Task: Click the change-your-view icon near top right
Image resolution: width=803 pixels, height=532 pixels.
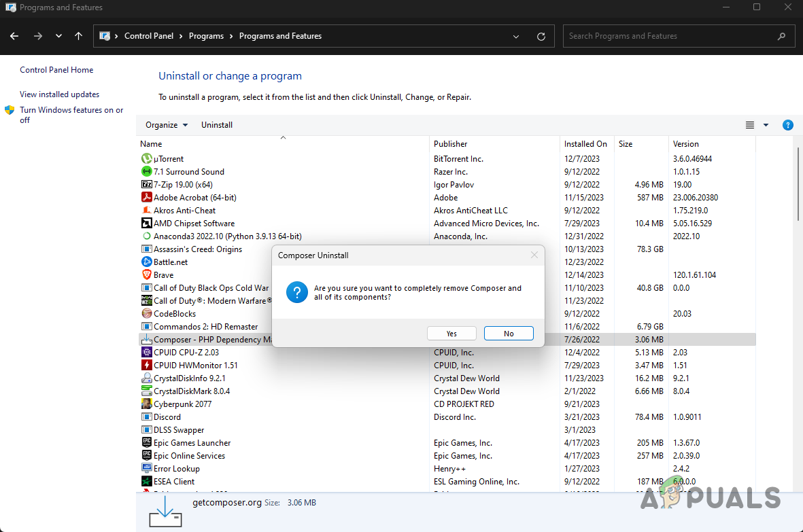Action: click(749, 125)
